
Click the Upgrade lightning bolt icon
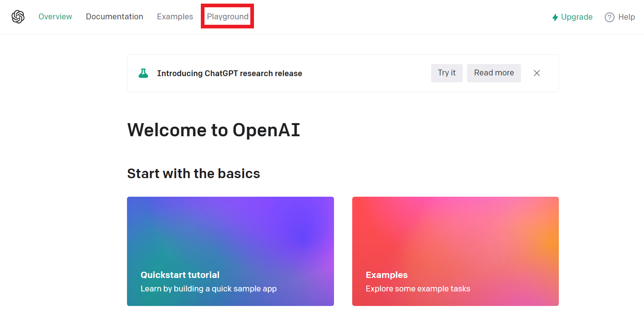tap(555, 17)
